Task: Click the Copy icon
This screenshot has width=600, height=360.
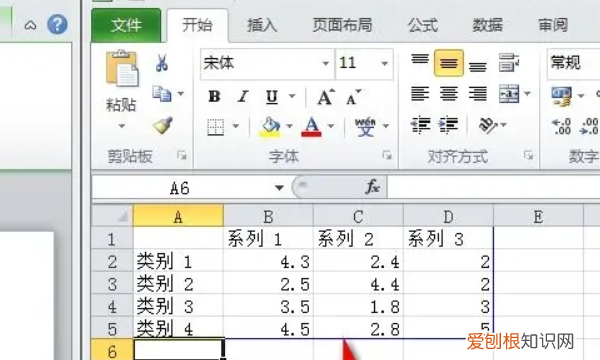Action: [161, 93]
